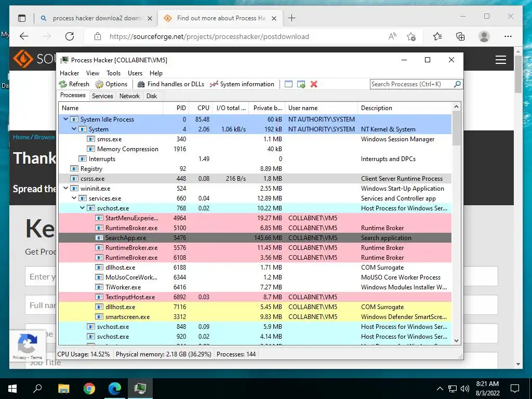Sort by Description column header
532x399 pixels.
click(404, 108)
